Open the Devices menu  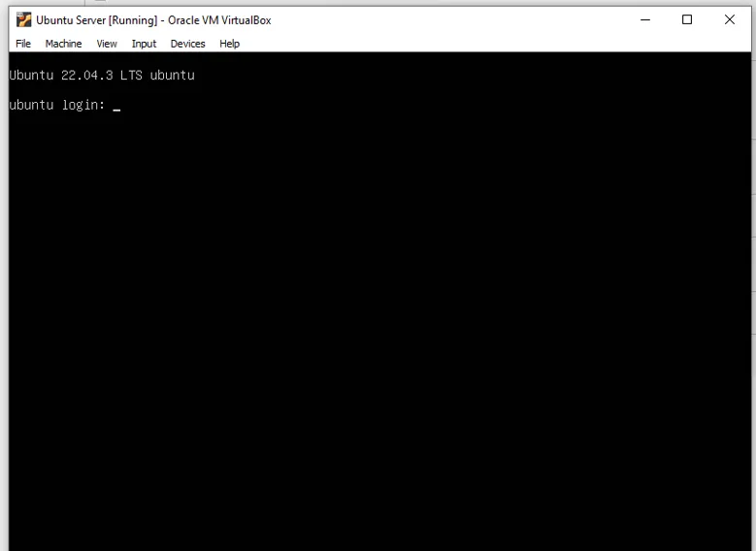pos(187,44)
